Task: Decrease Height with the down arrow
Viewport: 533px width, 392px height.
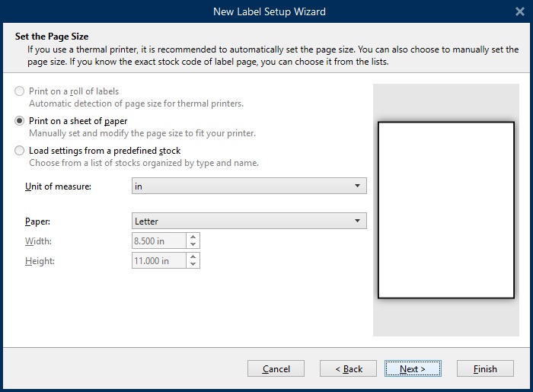Action: (x=193, y=264)
